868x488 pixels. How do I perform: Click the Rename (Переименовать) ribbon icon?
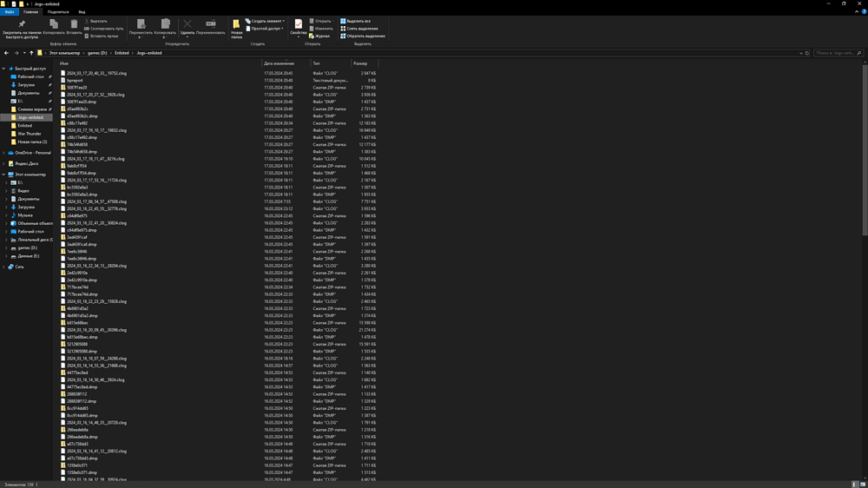[x=210, y=27]
